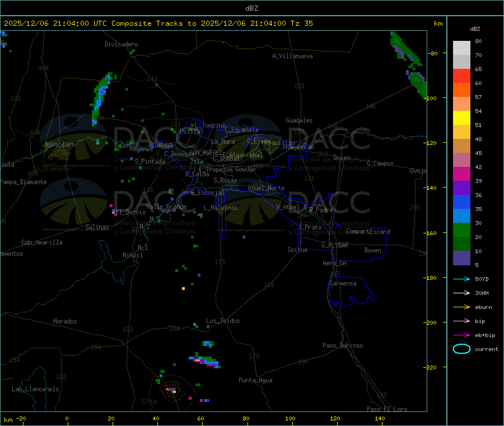
Task: Click the cyan 50YD track arrow in legend
Action: click(x=461, y=279)
